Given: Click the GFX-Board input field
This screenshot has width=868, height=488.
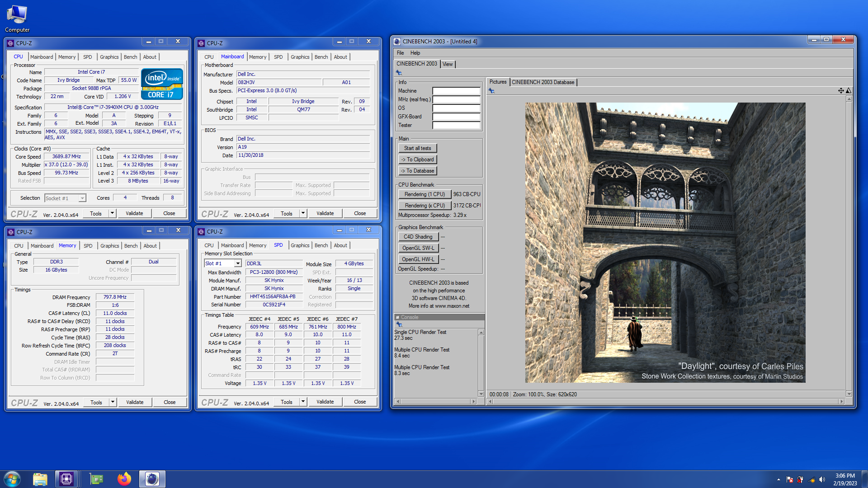Looking at the screenshot, I should 456,117.
